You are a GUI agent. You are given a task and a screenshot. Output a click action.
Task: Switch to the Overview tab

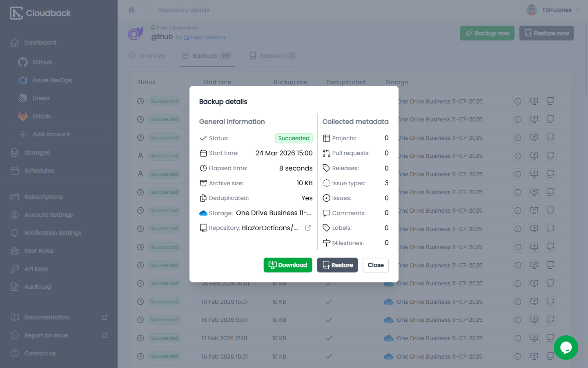coord(147,56)
